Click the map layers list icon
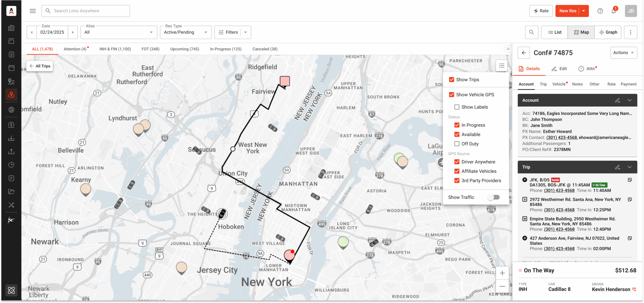 pos(501,66)
